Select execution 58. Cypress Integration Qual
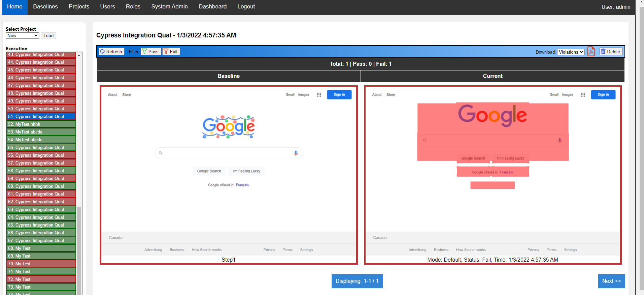Image resolution: width=644 pixels, height=295 pixels. coord(41,171)
